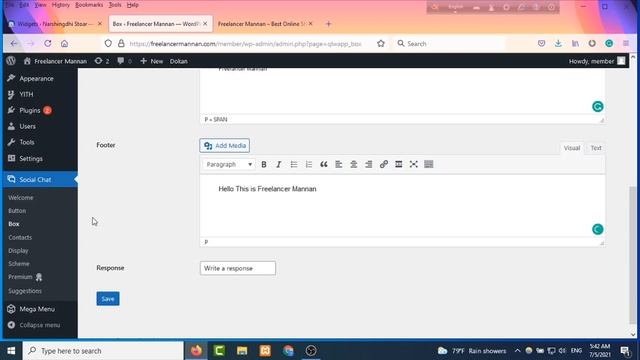
Task: Open Windows Start menu
Action: click(11, 351)
